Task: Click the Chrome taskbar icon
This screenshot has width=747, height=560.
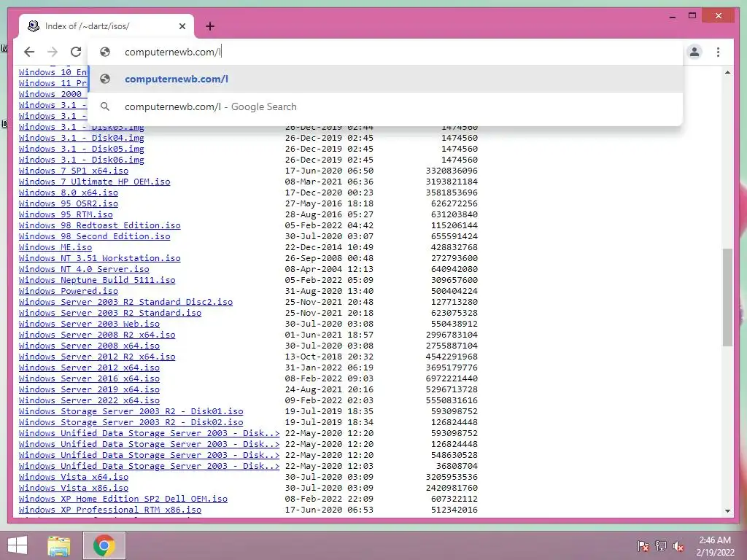Action: coord(104,545)
